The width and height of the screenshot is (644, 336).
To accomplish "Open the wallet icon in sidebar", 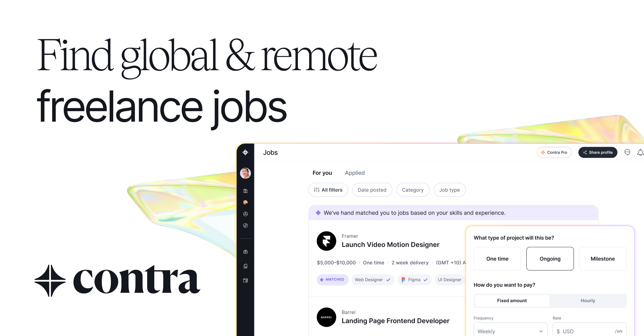I will [245, 281].
